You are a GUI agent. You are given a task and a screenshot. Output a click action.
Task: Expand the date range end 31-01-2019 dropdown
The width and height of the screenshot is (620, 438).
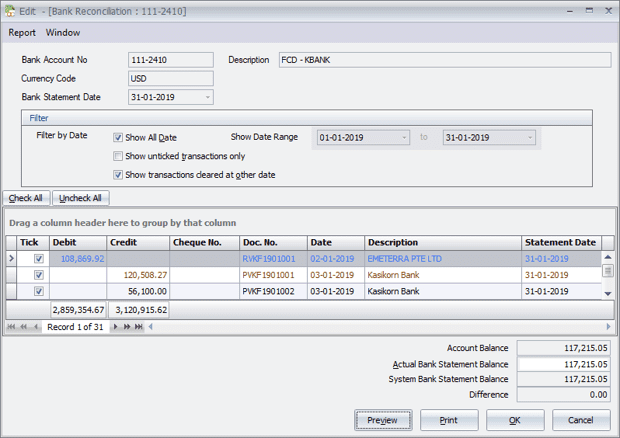point(529,138)
